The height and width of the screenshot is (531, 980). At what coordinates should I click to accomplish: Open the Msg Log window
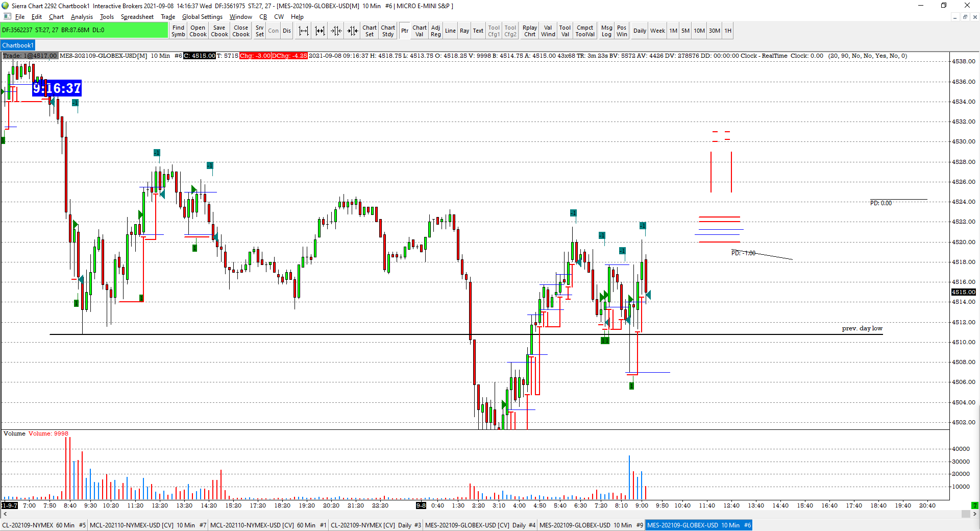click(x=606, y=31)
